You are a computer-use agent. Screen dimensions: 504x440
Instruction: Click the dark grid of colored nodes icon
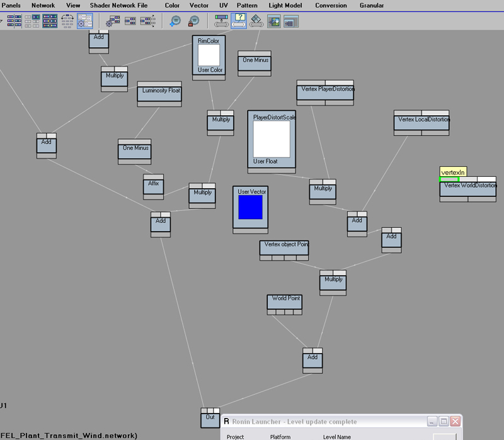50,21
